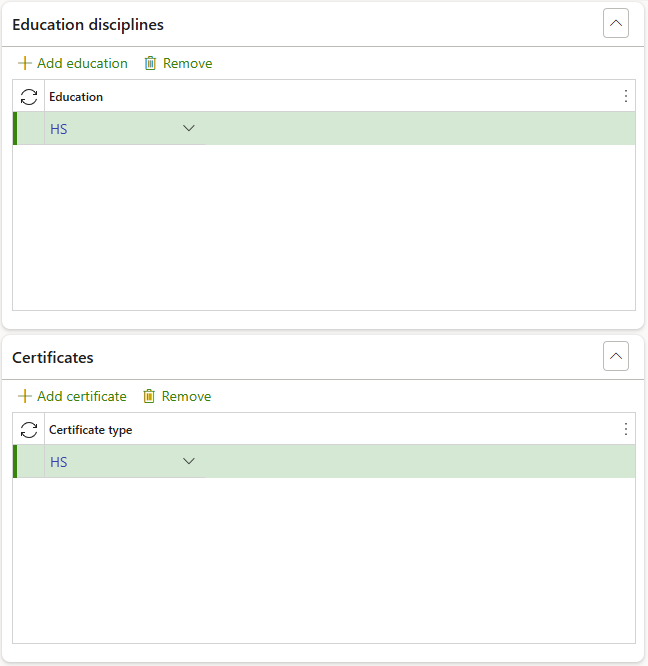648x666 pixels.
Task: Click Remove in Certificates toolbar
Action: (186, 396)
